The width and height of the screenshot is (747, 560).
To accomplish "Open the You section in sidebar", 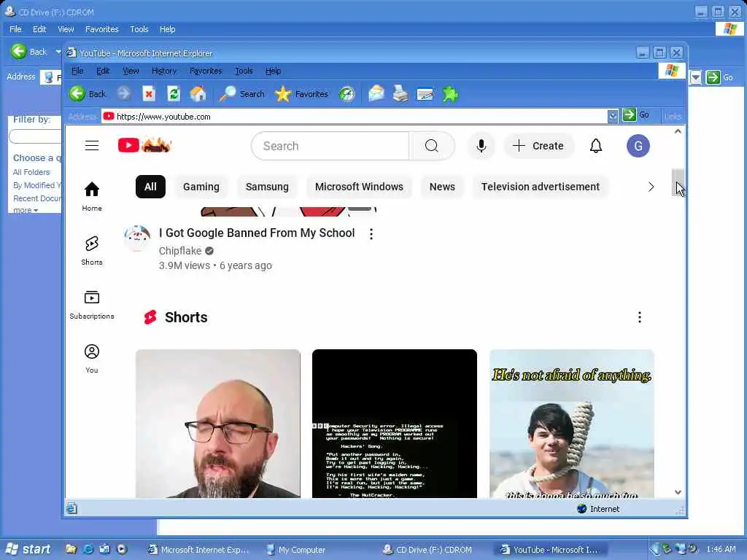I will tap(92, 359).
